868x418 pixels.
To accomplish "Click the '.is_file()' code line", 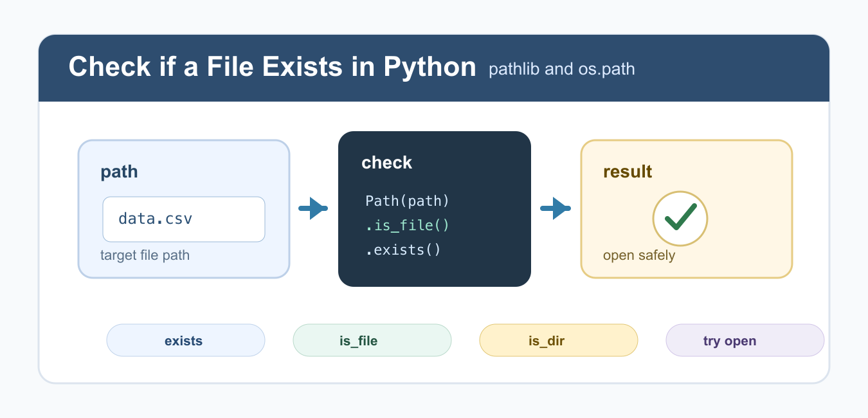I will tap(408, 225).
